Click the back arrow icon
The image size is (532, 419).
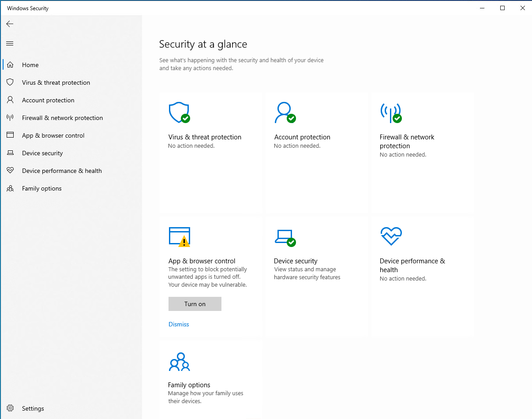coord(10,24)
